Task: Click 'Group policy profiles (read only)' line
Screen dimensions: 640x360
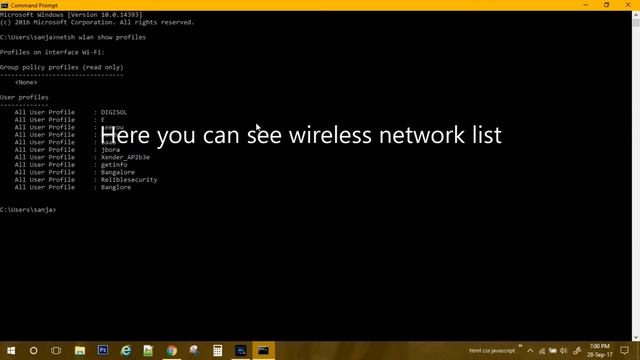Action: point(62,67)
